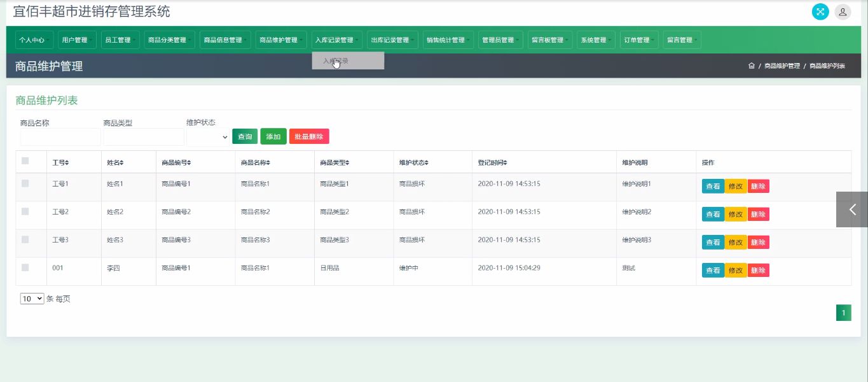This screenshot has height=382, width=868.
Task: Go to pagination page 1
Action: coord(843,313)
